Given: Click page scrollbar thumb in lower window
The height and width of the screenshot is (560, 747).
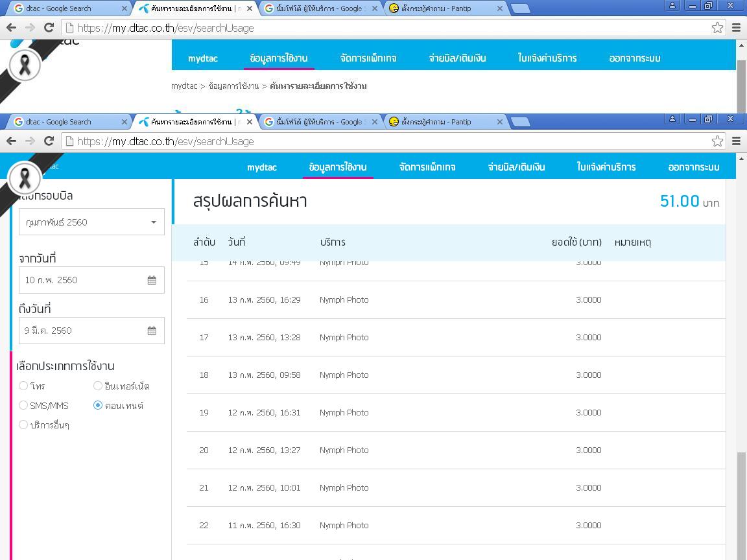Looking at the screenshot, I should (x=741, y=506).
